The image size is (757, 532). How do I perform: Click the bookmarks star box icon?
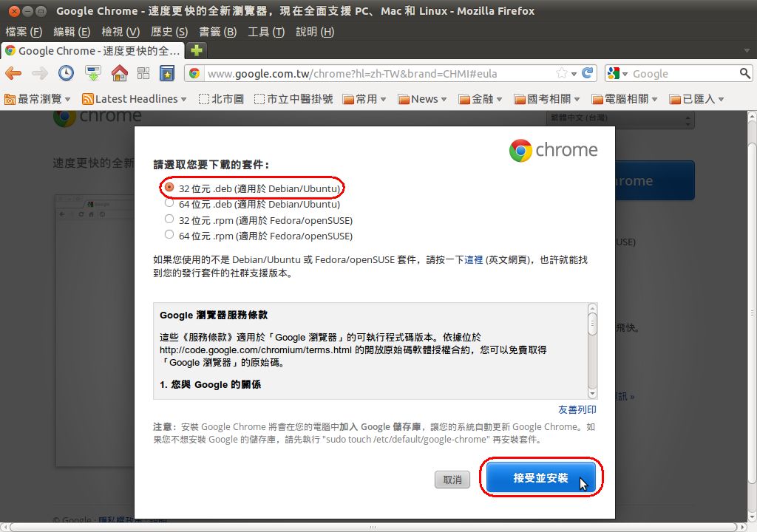coord(167,73)
